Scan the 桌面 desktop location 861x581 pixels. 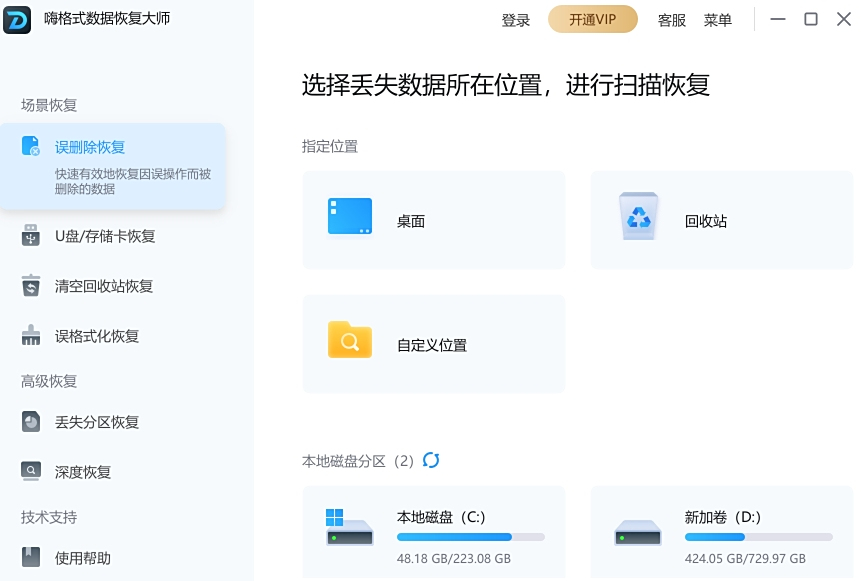coord(433,220)
